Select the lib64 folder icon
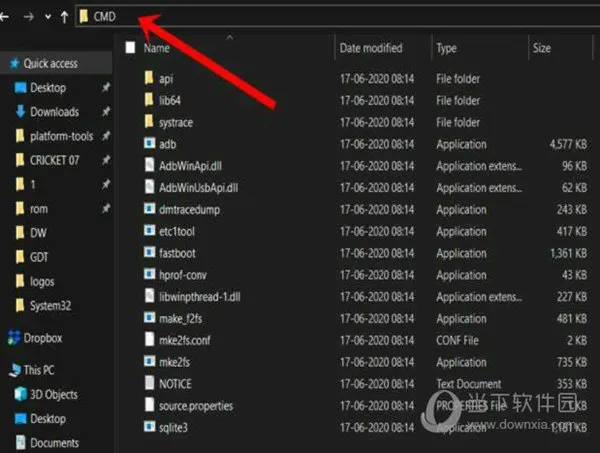The image size is (600, 453). (x=149, y=99)
